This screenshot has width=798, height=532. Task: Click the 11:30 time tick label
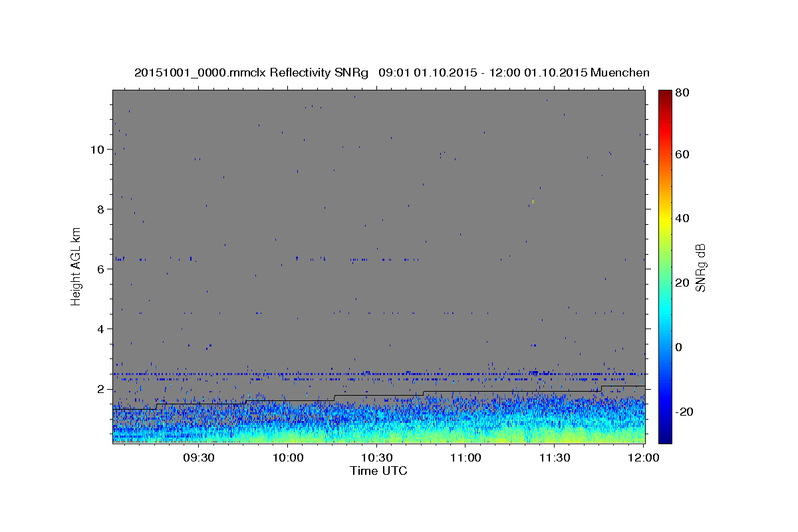554,458
